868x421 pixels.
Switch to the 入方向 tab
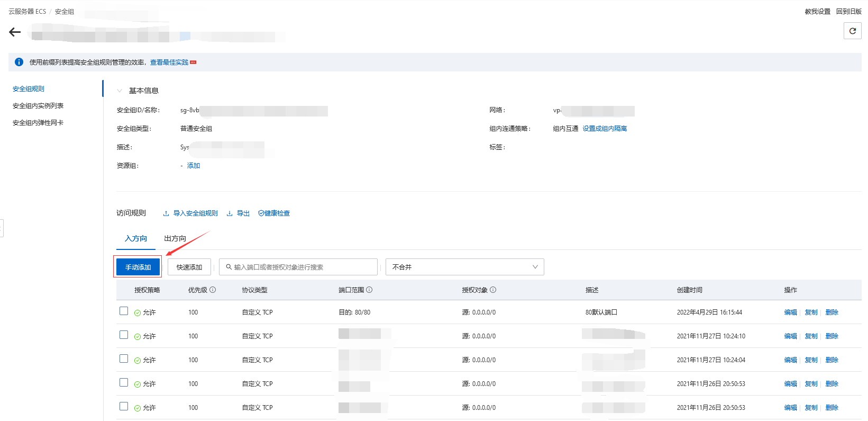(x=136, y=239)
